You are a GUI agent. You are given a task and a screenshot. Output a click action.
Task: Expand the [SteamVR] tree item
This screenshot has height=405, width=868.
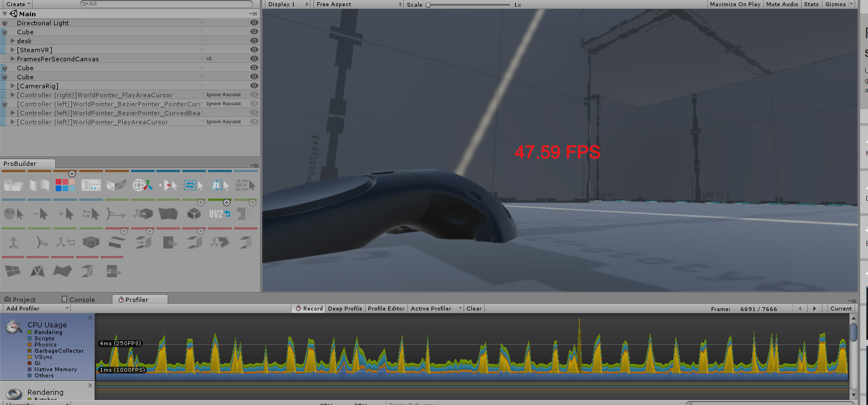[13, 50]
